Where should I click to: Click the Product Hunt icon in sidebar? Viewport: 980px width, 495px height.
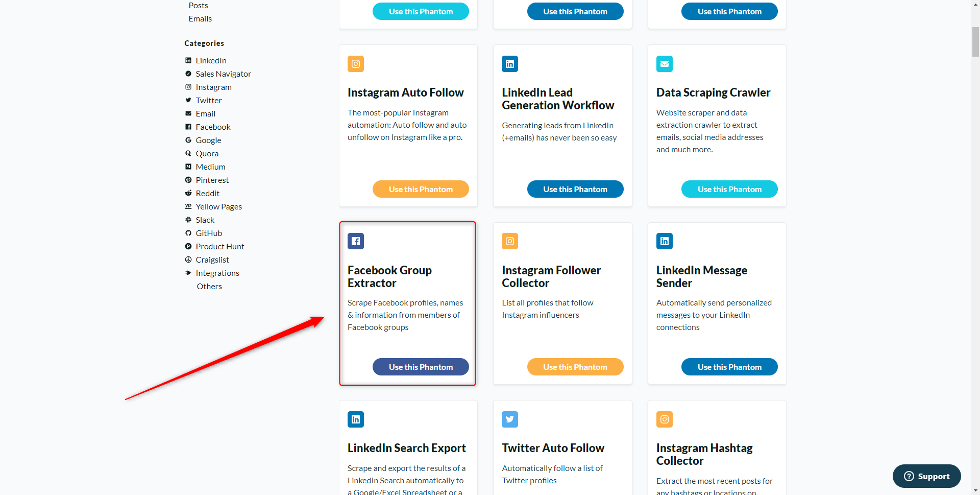(188, 246)
